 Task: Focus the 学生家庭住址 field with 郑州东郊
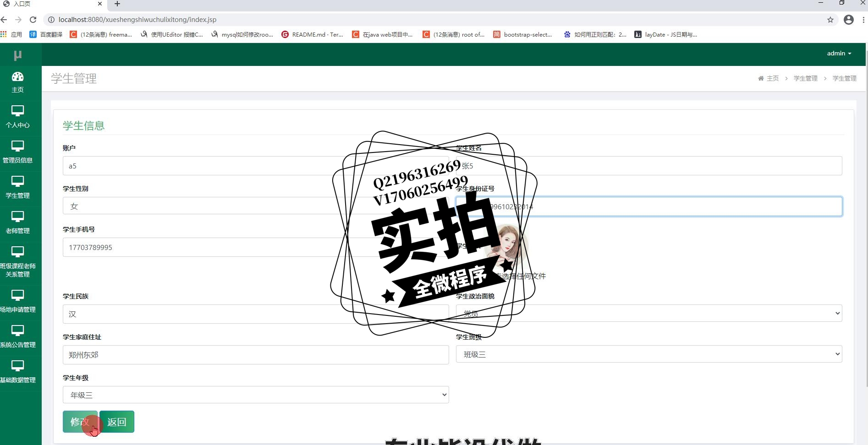coord(256,355)
